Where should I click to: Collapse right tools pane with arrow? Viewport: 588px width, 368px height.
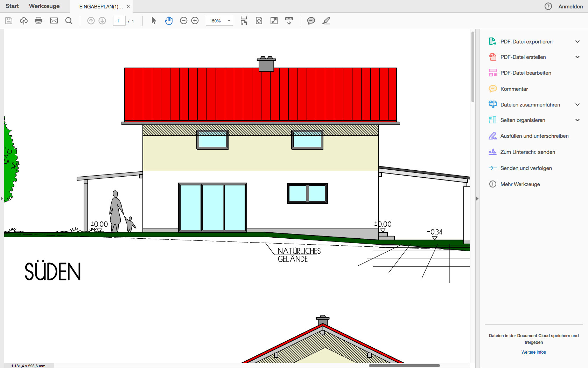coord(477,199)
